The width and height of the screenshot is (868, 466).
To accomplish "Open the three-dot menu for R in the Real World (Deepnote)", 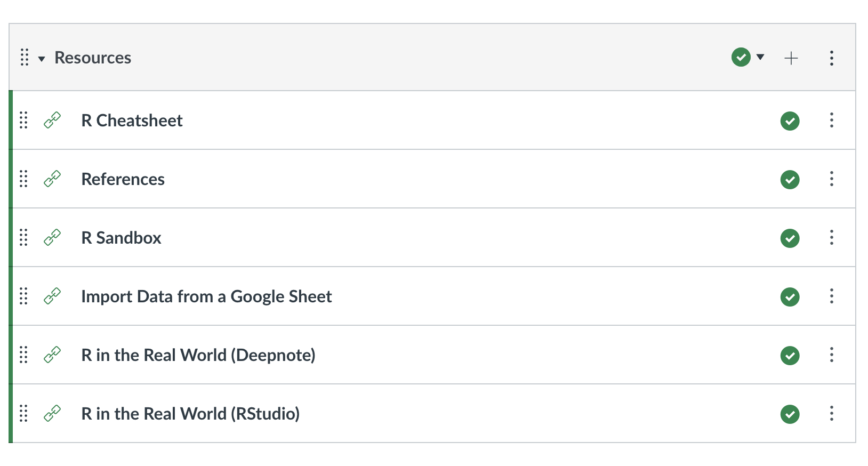I will (831, 355).
